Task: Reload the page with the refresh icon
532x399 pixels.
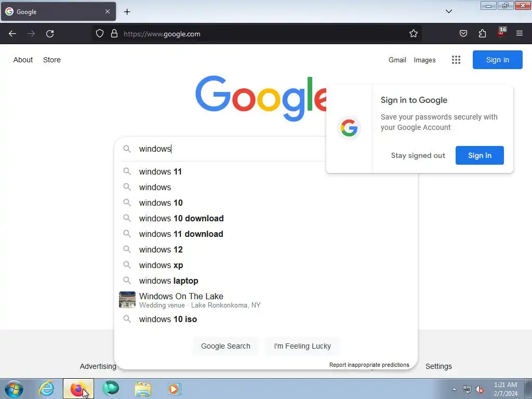Action: tap(50, 34)
